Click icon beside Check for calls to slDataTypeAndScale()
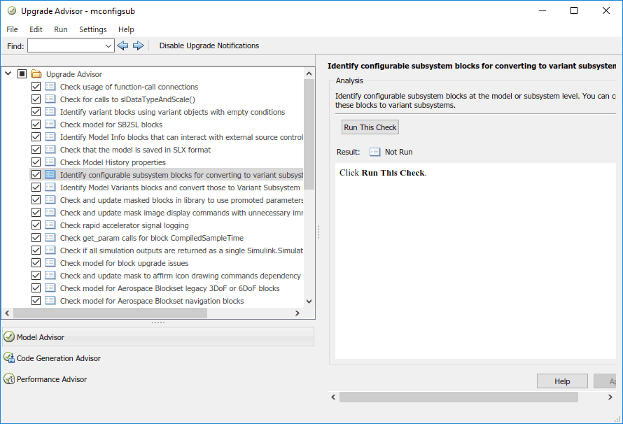The image size is (623, 424). pyautogui.click(x=50, y=99)
